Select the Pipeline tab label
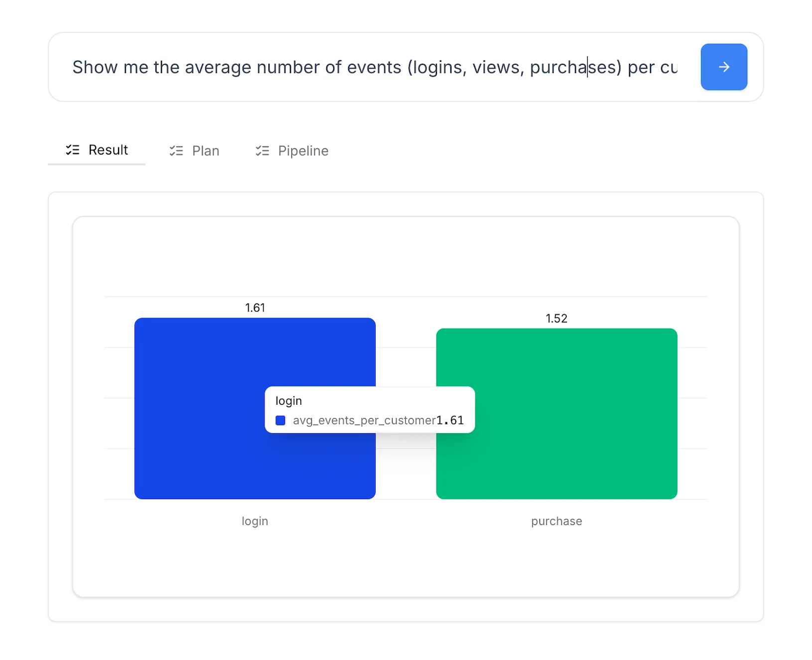Image resolution: width=812 pixels, height=660 pixels. (303, 151)
